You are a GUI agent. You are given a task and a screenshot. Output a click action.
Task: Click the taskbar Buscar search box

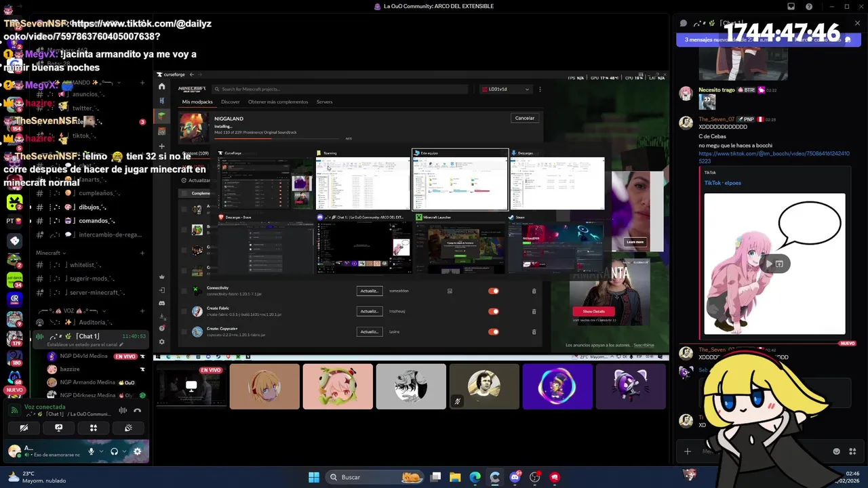[x=374, y=477]
